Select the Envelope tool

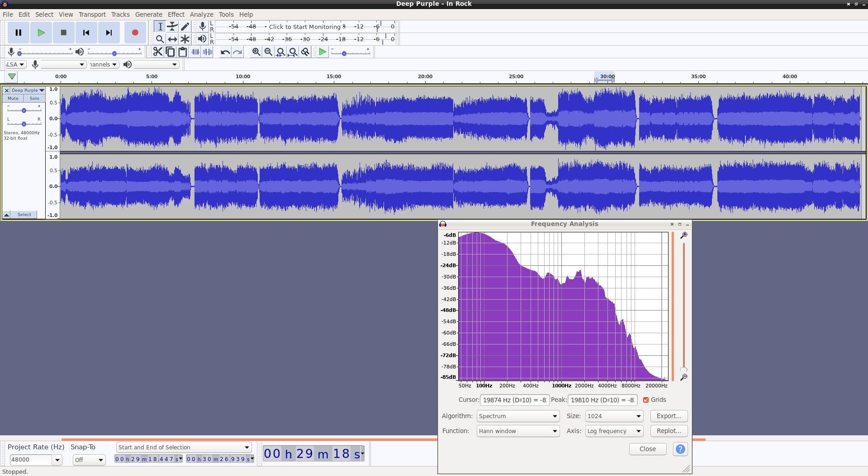tap(172, 27)
